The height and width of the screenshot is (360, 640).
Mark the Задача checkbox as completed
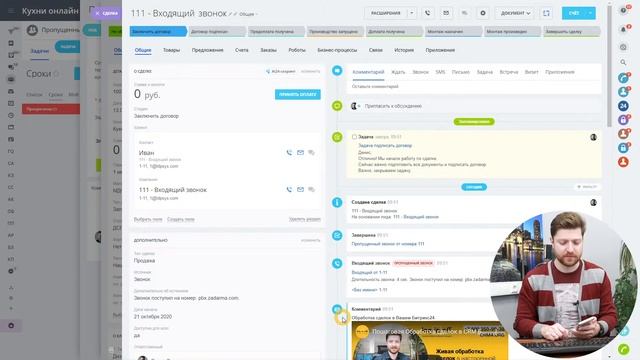[x=354, y=137]
